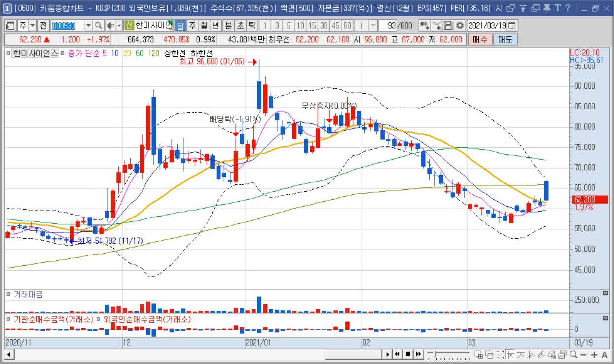
Task: Open the calendar date picker icon
Action: 512,26
